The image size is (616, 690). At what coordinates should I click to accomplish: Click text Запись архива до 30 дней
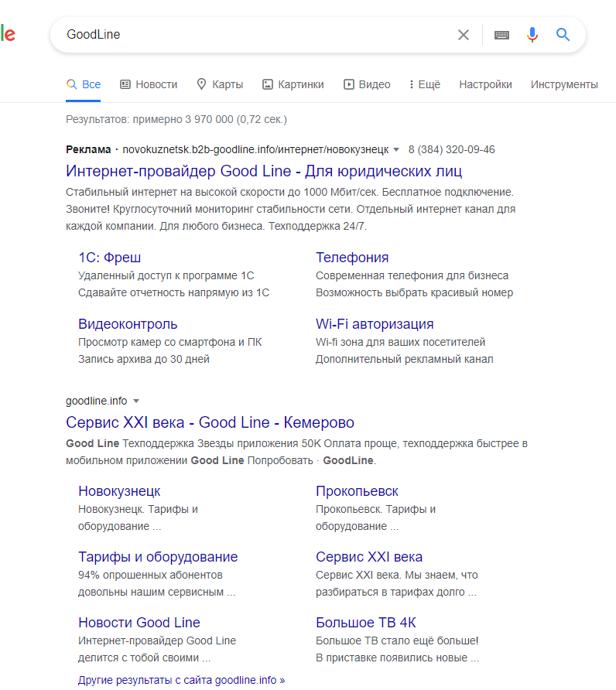(x=143, y=359)
